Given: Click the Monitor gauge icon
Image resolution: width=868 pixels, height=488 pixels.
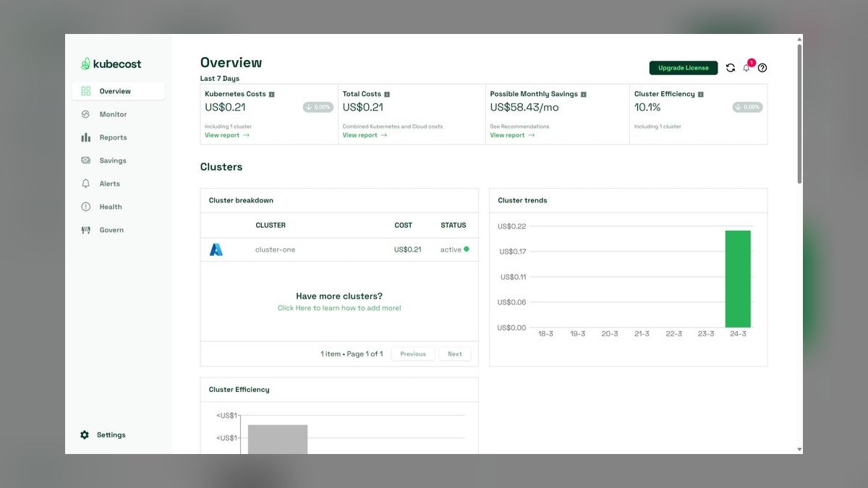Looking at the screenshot, I should [x=85, y=114].
